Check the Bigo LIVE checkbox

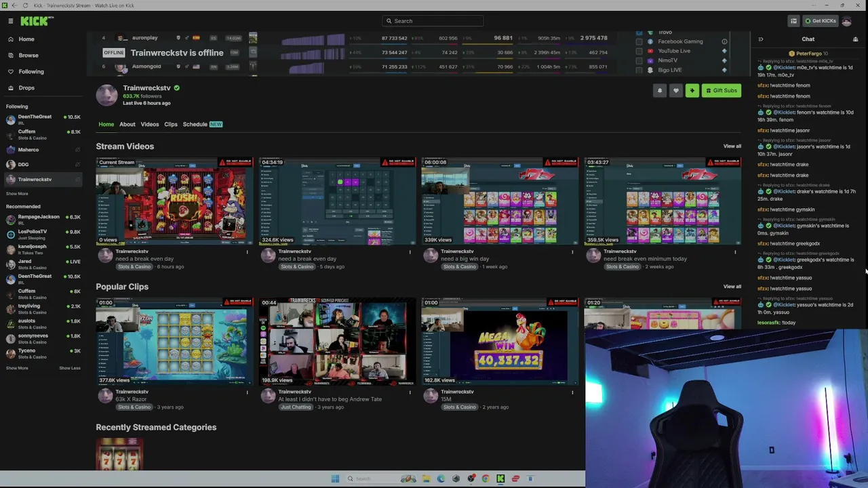pos(639,70)
